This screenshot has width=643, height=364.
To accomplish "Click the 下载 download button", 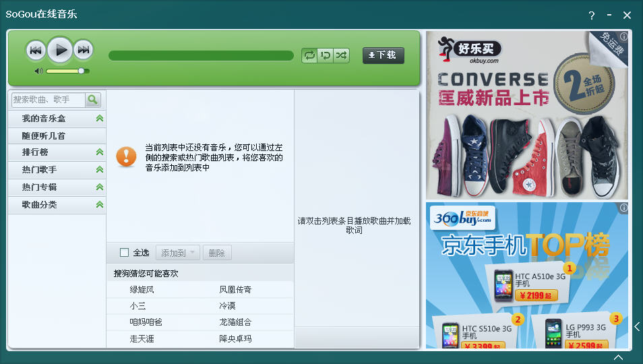I will 383,55.
